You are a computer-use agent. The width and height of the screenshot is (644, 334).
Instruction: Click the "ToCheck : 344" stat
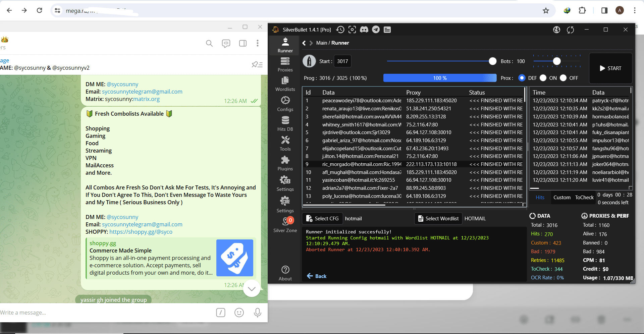click(547, 269)
